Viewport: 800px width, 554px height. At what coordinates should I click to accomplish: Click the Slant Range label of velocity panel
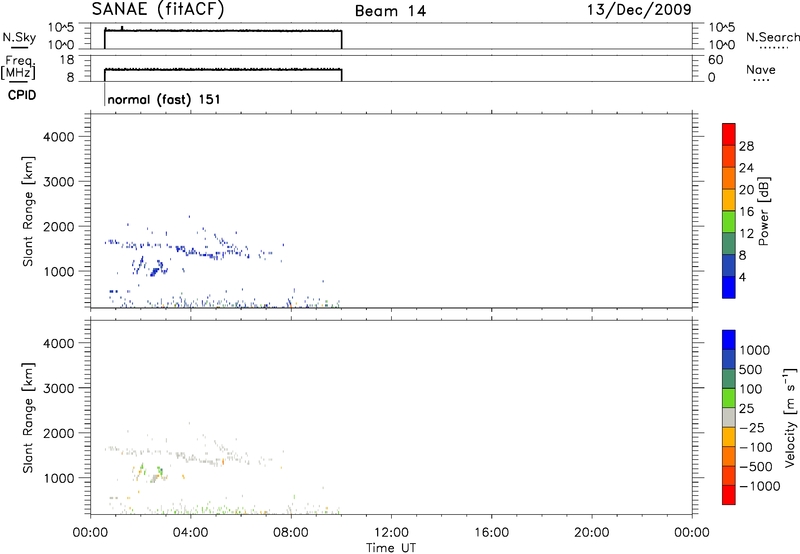[x=28, y=418]
